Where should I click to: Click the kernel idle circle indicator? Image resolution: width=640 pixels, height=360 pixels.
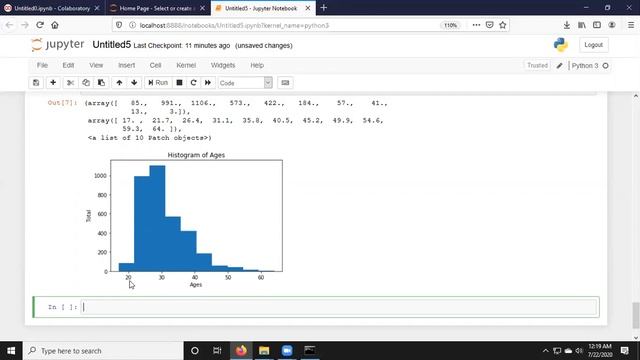tap(606, 66)
